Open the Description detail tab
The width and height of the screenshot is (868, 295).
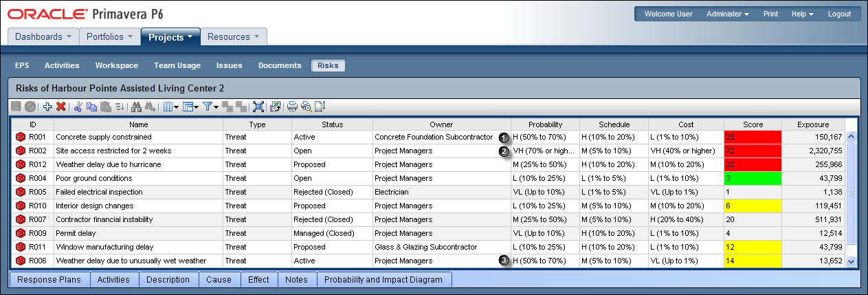click(x=168, y=280)
